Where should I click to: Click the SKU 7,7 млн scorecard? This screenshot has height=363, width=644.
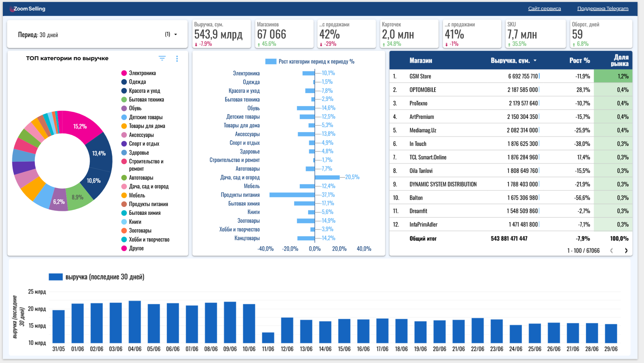coord(535,34)
